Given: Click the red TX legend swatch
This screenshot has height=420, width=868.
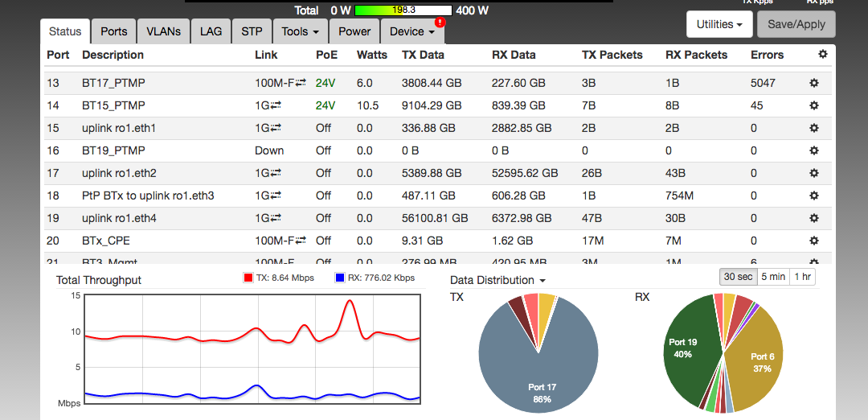Looking at the screenshot, I should 248,278.
